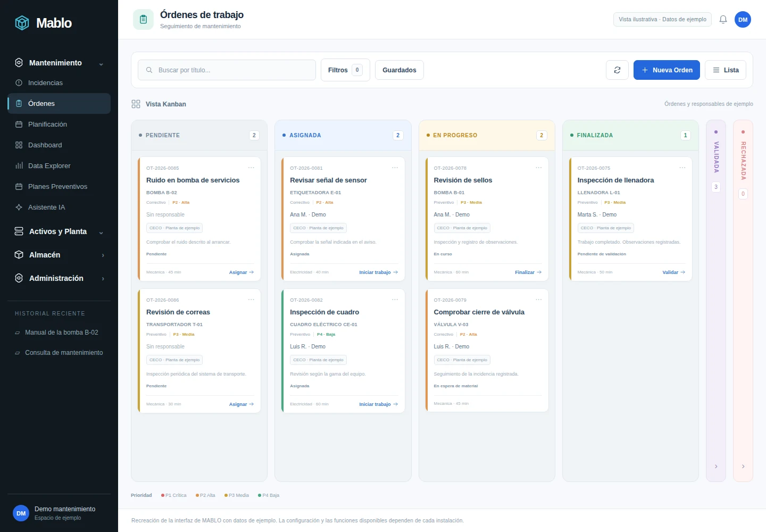
Task: Click the Órdenes de trabajo clipboard icon
Action: 143,20
